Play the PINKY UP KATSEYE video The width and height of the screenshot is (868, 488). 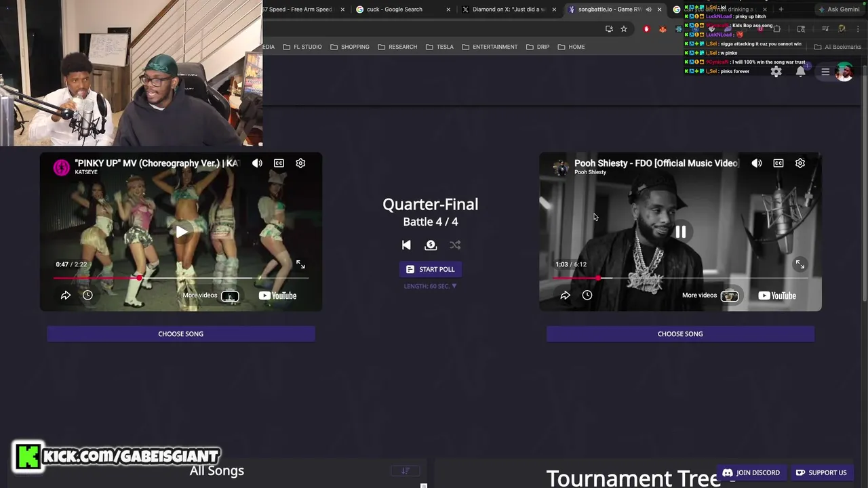tap(181, 232)
